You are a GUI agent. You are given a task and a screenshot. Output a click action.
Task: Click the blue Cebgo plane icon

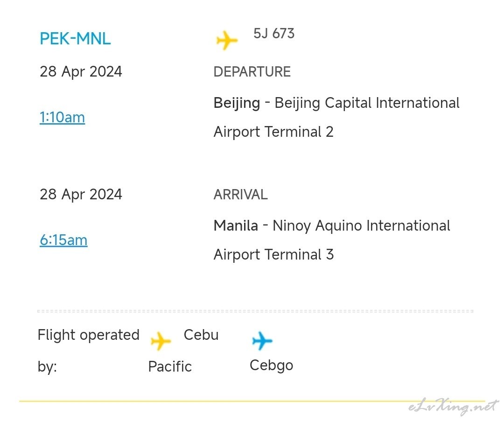tap(262, 341)
